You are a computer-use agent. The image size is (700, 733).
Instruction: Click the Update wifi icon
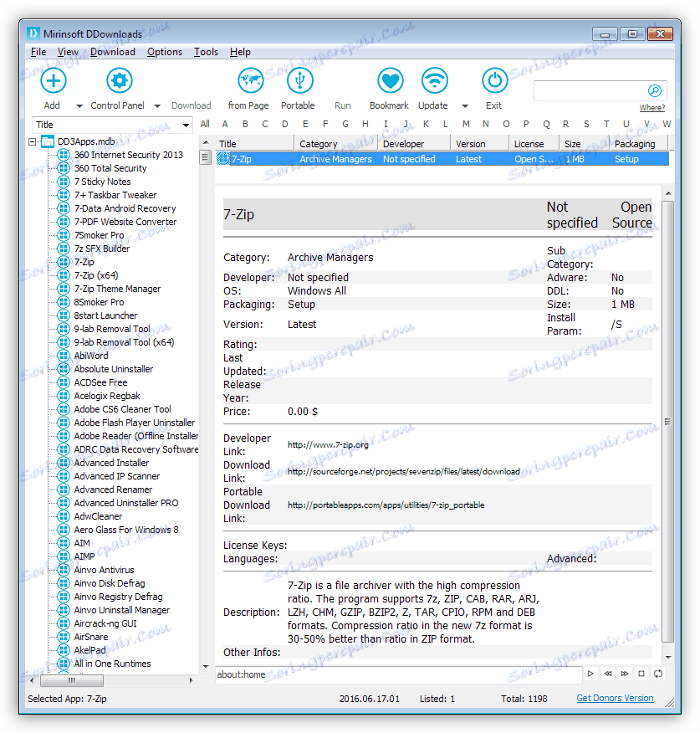pyautogui.click(x=435, y=81)
